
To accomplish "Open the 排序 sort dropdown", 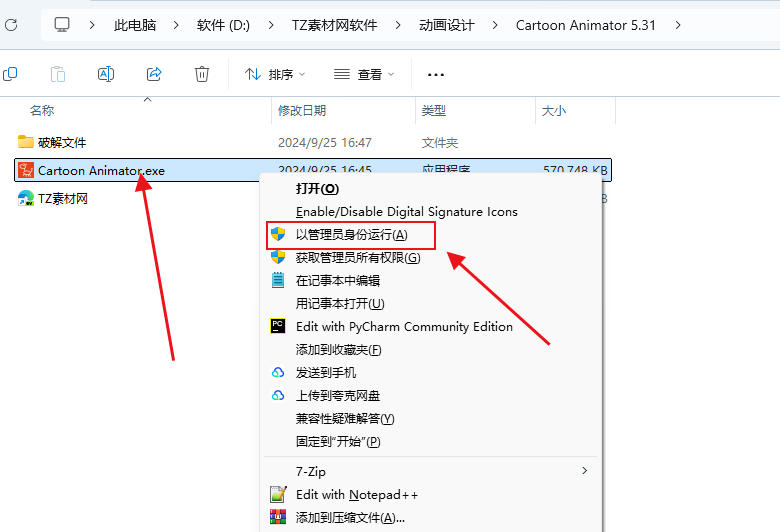I will [x=275, y=75].
